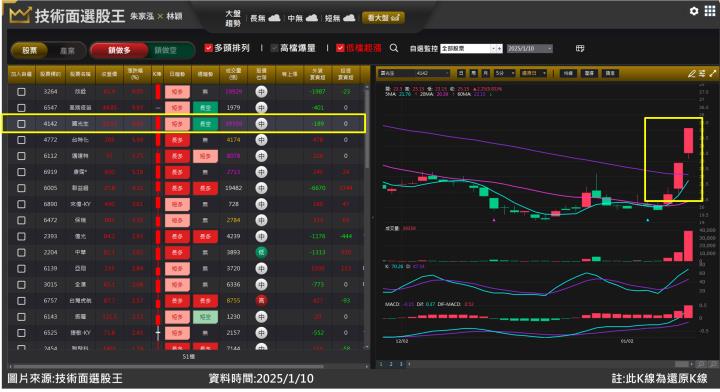Check the watchlist box for stock 4142
The width and height of the screenshot is (720, 392).
click(x=21, y=124)
